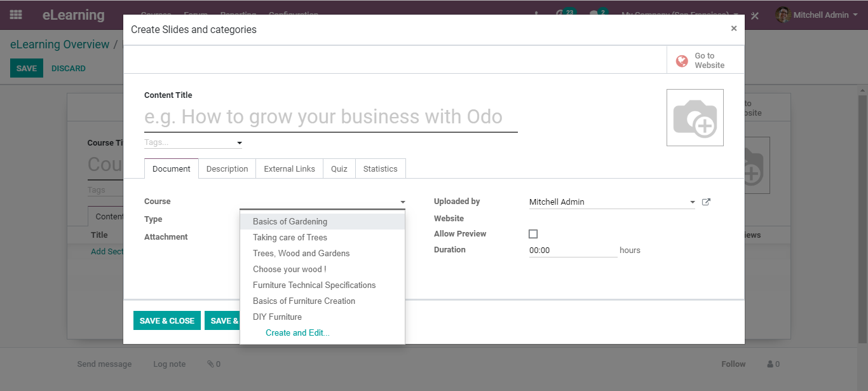Screen dimensions: 868x391
Task: Open the Quiz tab
Action: (x=339, y=168)
